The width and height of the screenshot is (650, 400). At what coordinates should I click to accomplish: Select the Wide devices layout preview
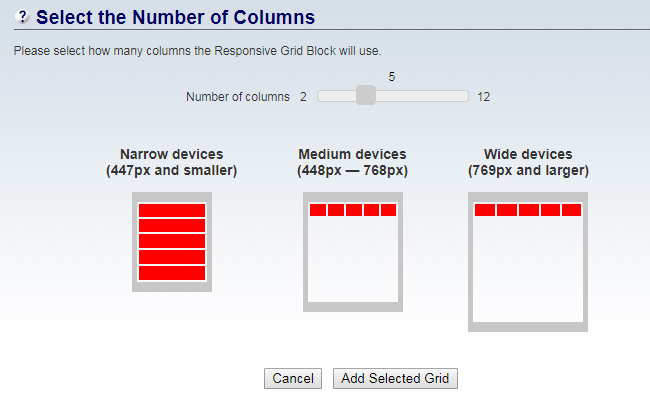(x=528, y=262)
